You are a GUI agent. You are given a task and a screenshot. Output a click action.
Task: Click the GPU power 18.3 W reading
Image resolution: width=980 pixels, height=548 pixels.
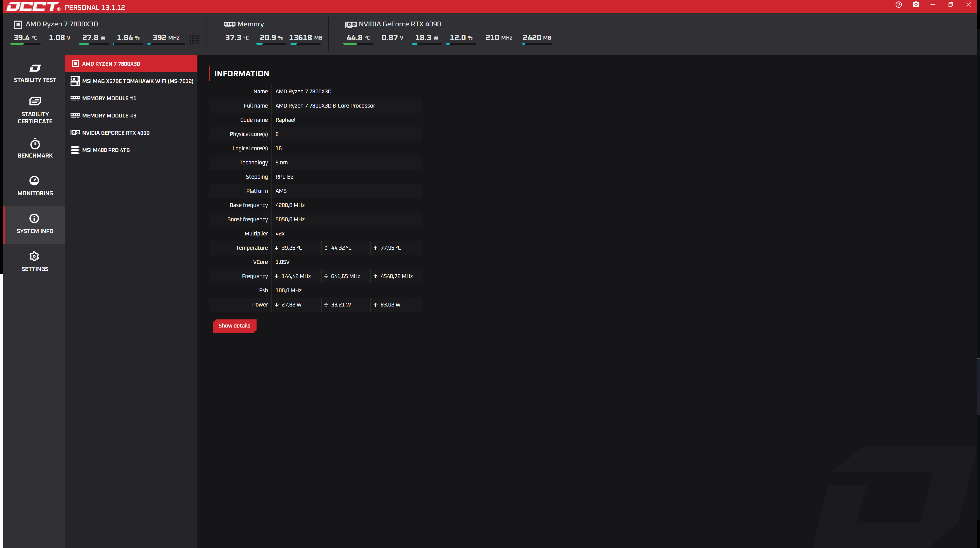pyautogui.click(x=427, y=38)
